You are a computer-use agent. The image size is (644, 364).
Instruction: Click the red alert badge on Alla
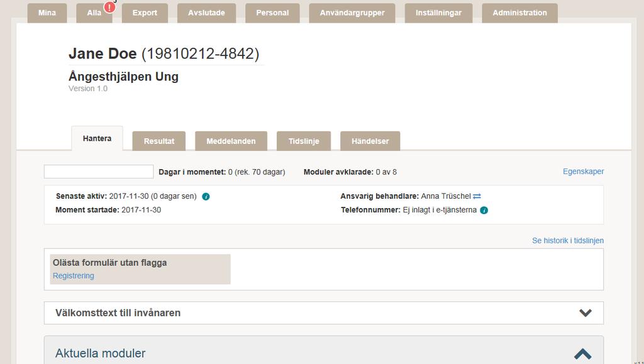[109, 7]
